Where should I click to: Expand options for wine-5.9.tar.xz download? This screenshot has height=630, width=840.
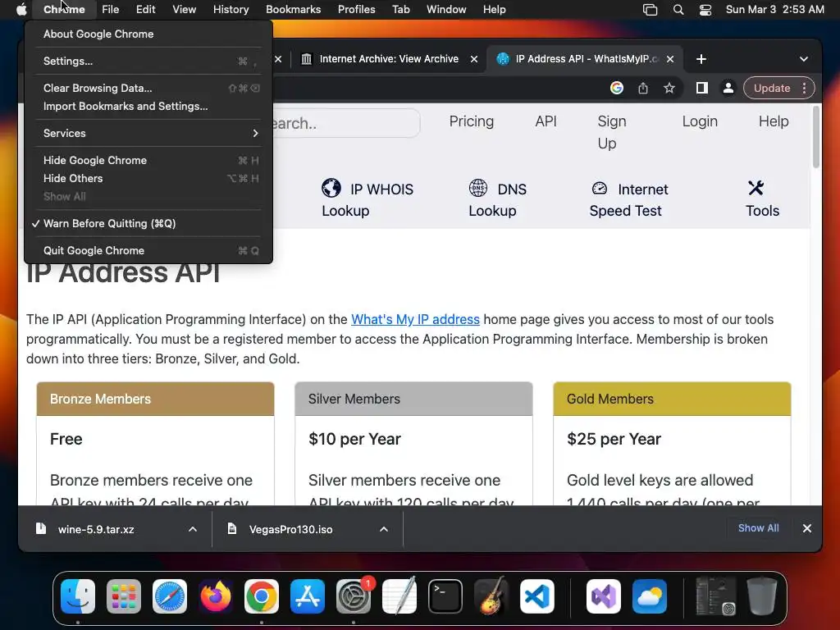(x=193, y=529)
